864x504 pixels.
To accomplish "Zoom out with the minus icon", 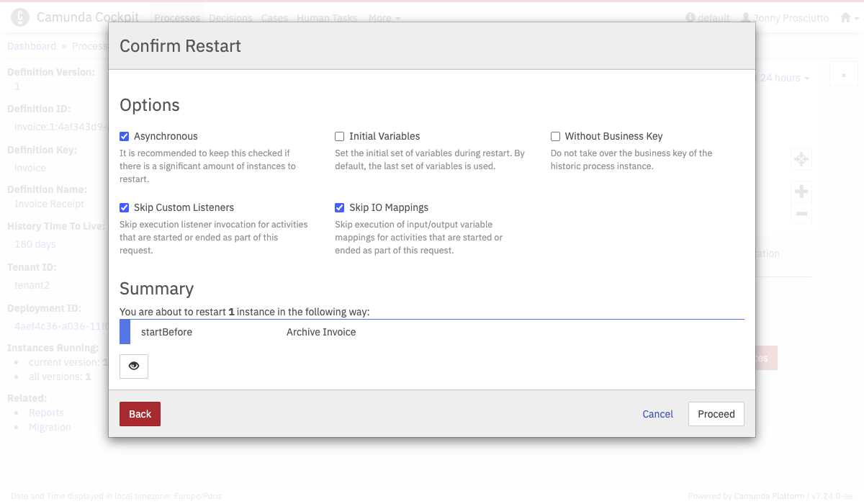I will tap(801, 214).
